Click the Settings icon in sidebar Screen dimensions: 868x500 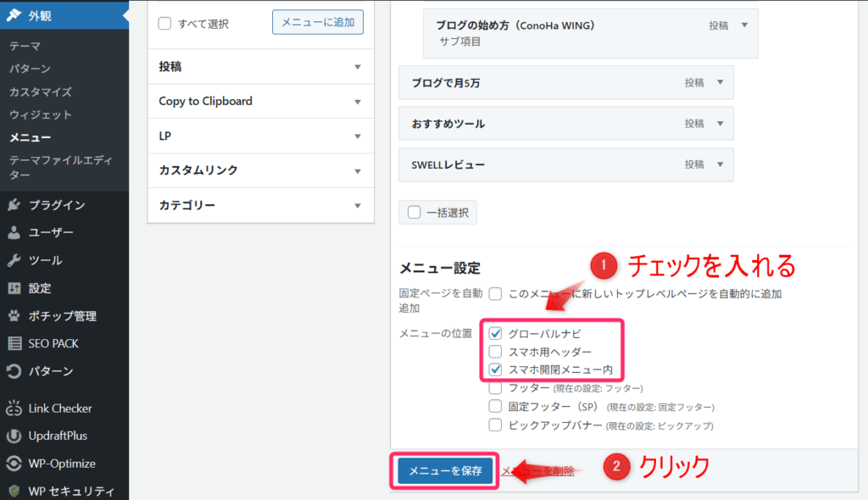click(x=14, y=288)
